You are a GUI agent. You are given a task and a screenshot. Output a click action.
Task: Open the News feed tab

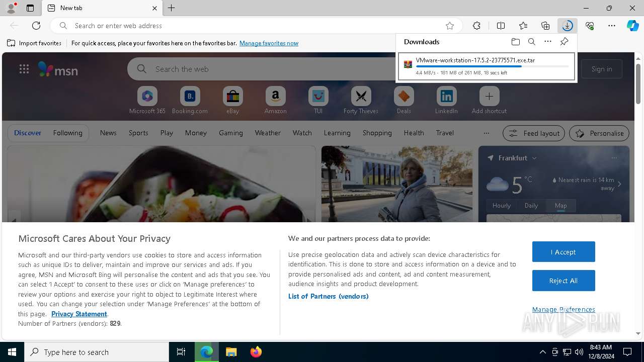click(x=108, y=133)
